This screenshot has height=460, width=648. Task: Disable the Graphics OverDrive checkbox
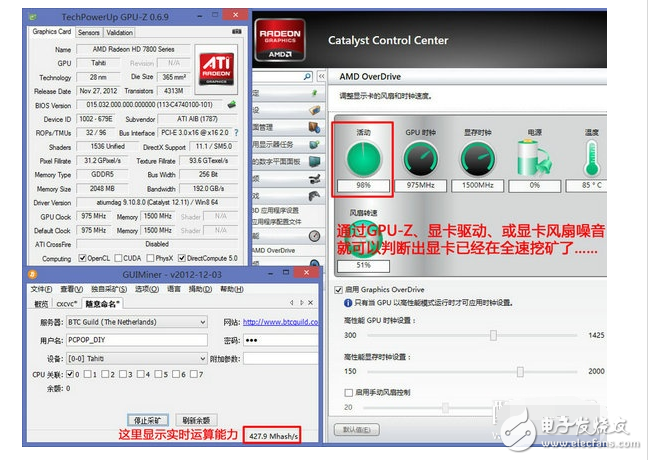click(x=336, y=290)
